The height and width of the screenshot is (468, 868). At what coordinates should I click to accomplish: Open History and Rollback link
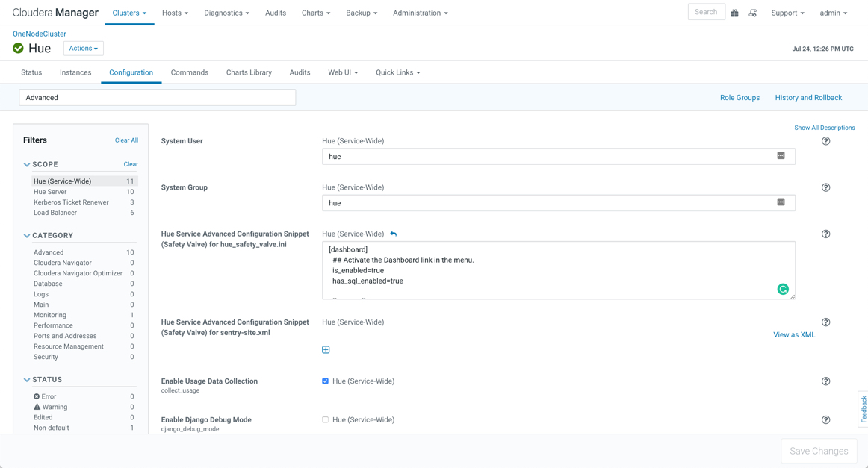click(808, 97)
